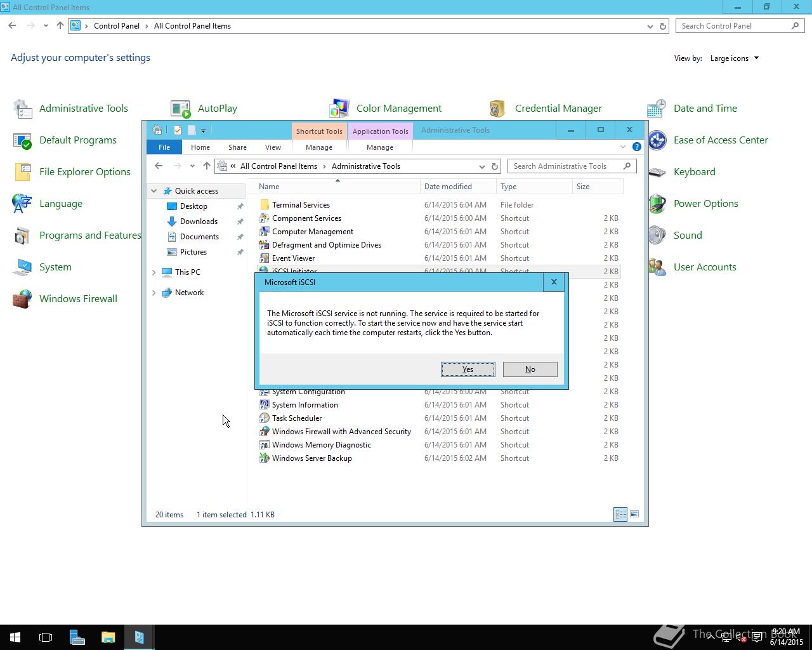Switch to the View ribbon tab

pos(273,147)
